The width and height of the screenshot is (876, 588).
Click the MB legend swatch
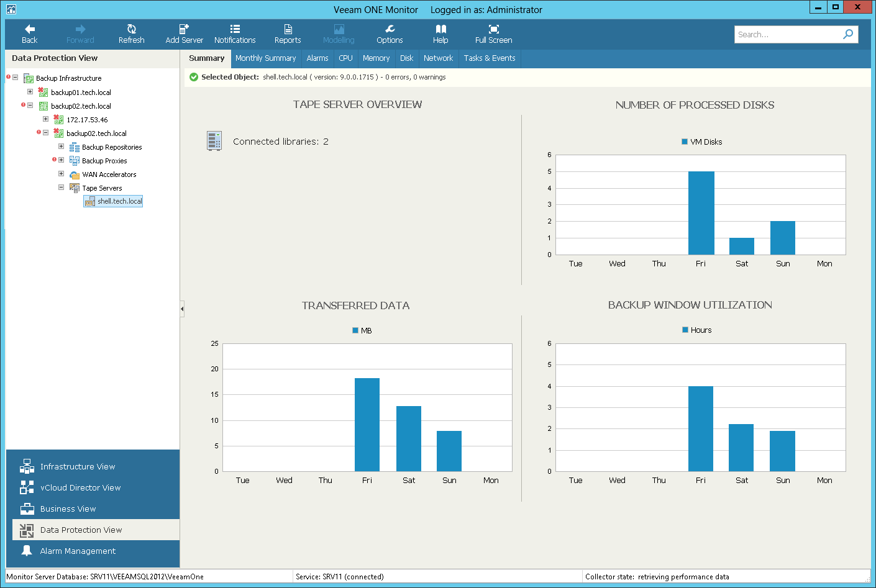(355, 330)
